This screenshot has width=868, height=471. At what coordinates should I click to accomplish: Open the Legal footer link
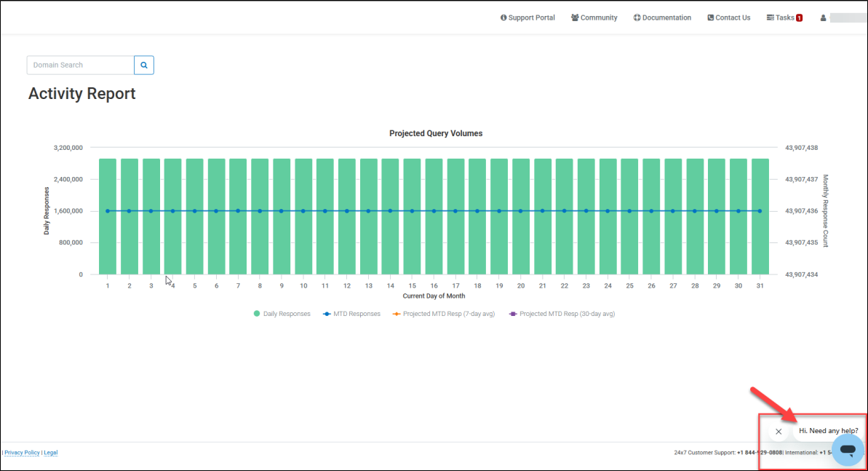[x=50, y=453]
